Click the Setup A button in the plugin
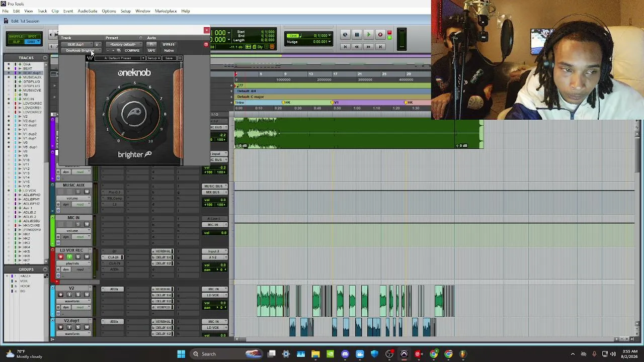This screenshot has height=362, width=644. click(x=153, y=58)
